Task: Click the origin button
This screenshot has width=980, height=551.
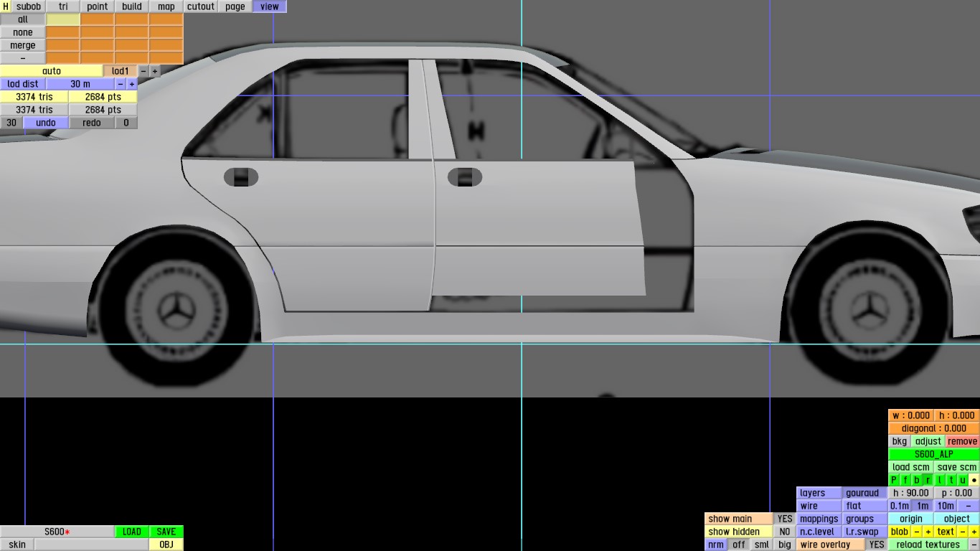Action: [x=911, y=519]
